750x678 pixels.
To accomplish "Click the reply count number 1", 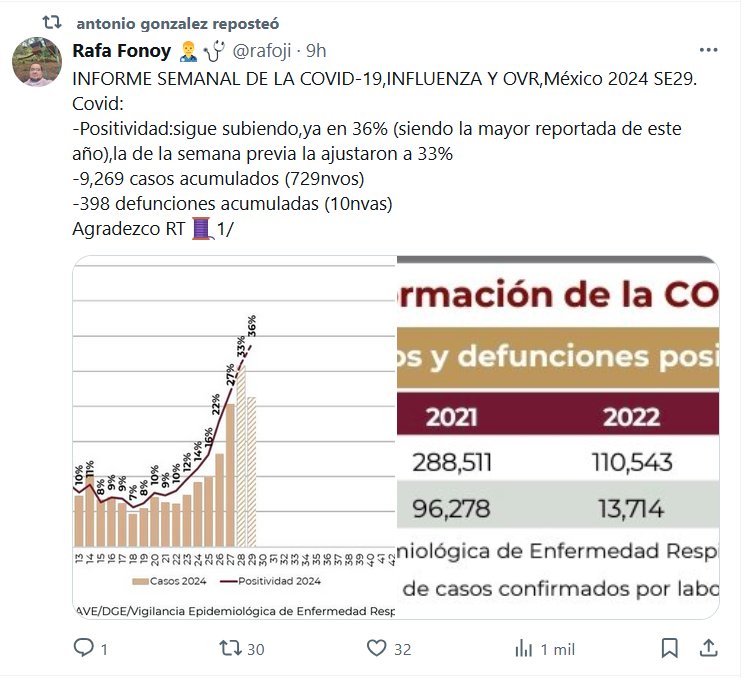I will [104, 649].
